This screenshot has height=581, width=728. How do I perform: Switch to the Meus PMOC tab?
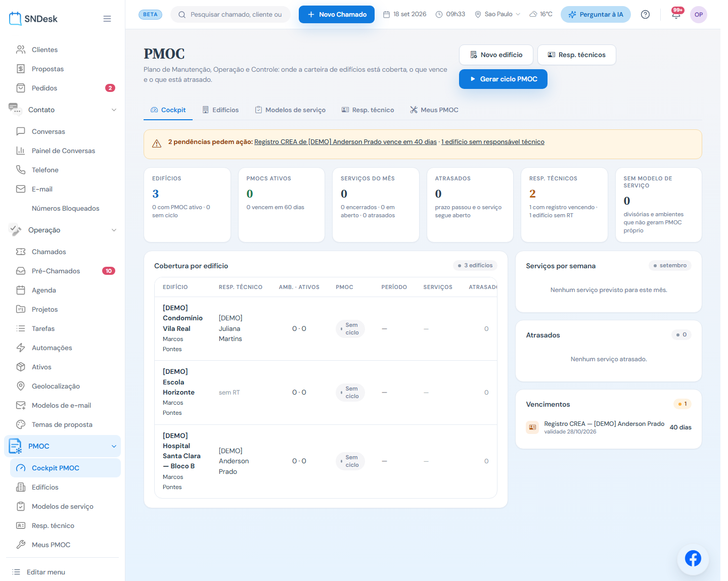click(x=434, y=110)
